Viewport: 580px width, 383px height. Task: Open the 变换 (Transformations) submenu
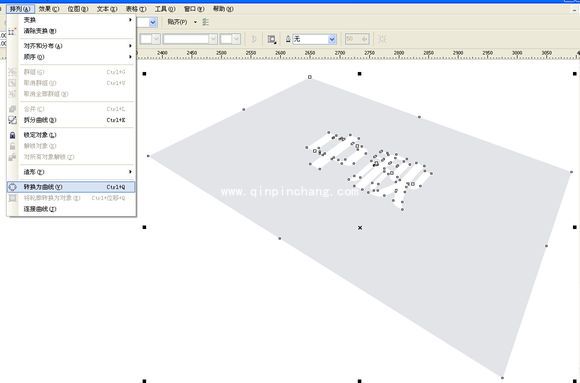(x=71, y=20)
